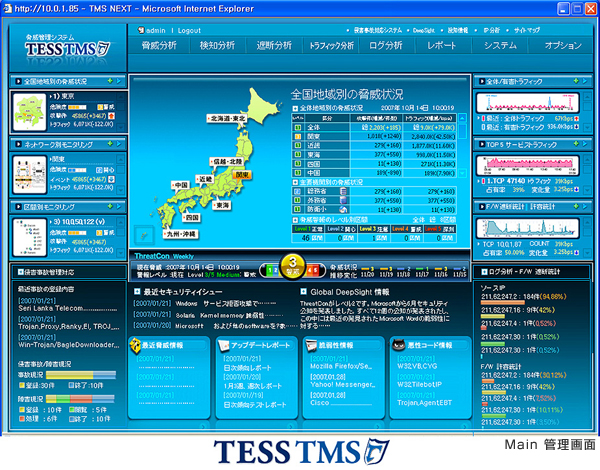Open the Tokyo region map thumbnail
Viewport: 600px width, 470px height.
tap(29, 112)
